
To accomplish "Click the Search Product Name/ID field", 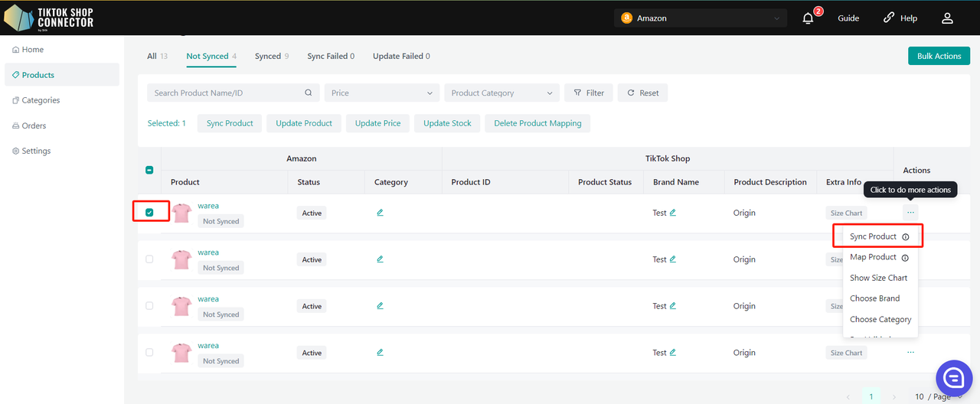I will tap(226, 93).
